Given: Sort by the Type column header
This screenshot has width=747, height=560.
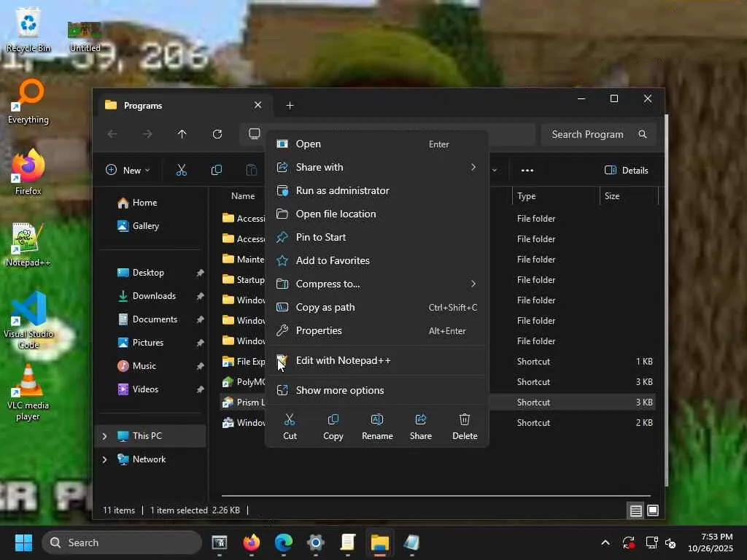Looking at the screenshot, I should [527, 195].
